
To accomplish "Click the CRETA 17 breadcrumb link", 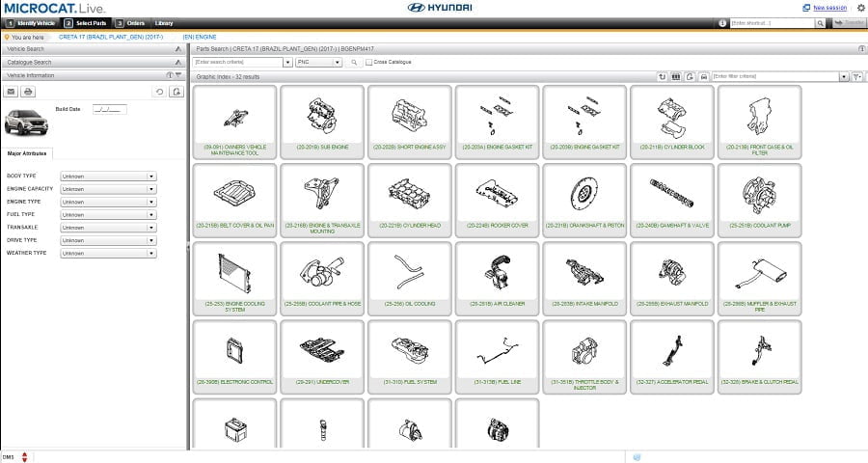I will [111, 37].
